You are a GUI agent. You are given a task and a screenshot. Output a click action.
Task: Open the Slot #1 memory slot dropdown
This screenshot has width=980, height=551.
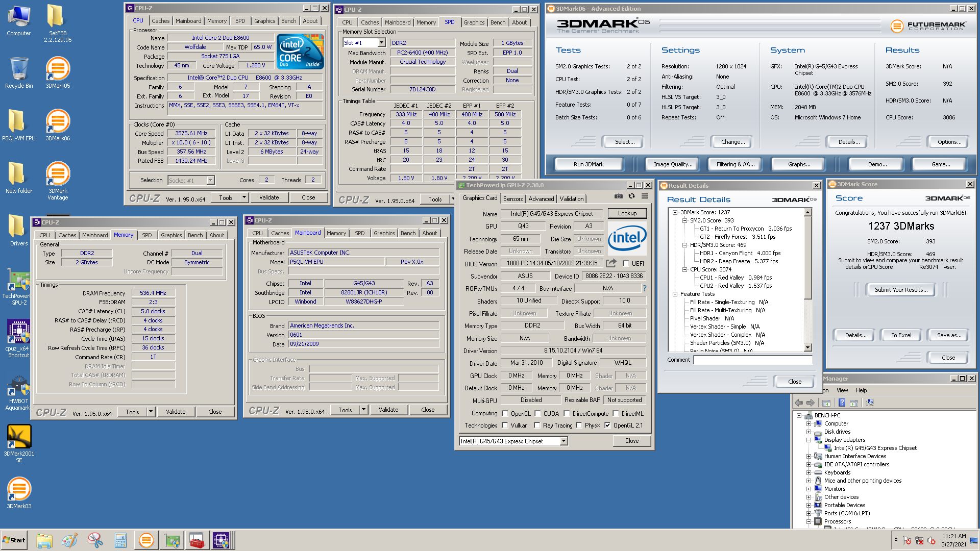381,43
